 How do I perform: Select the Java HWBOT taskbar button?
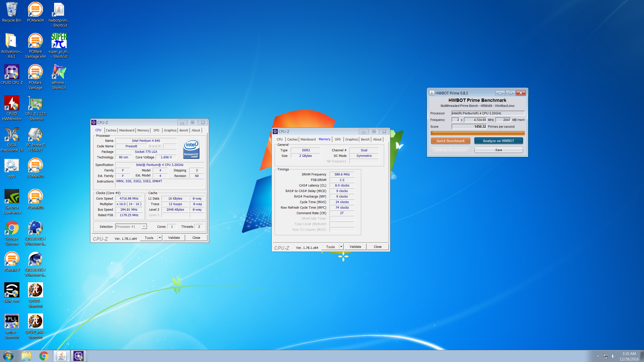click(x=62, y=356)
